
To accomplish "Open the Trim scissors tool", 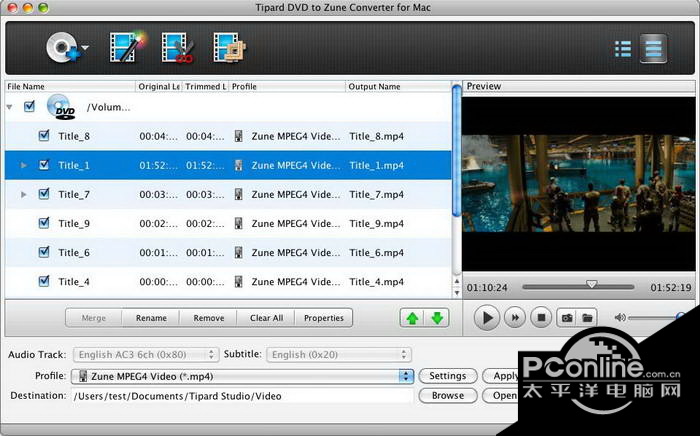I will 177,47.
